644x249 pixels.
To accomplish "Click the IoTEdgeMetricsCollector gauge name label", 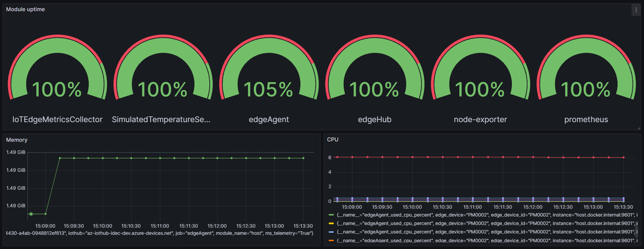I will [x=57, y=119].
